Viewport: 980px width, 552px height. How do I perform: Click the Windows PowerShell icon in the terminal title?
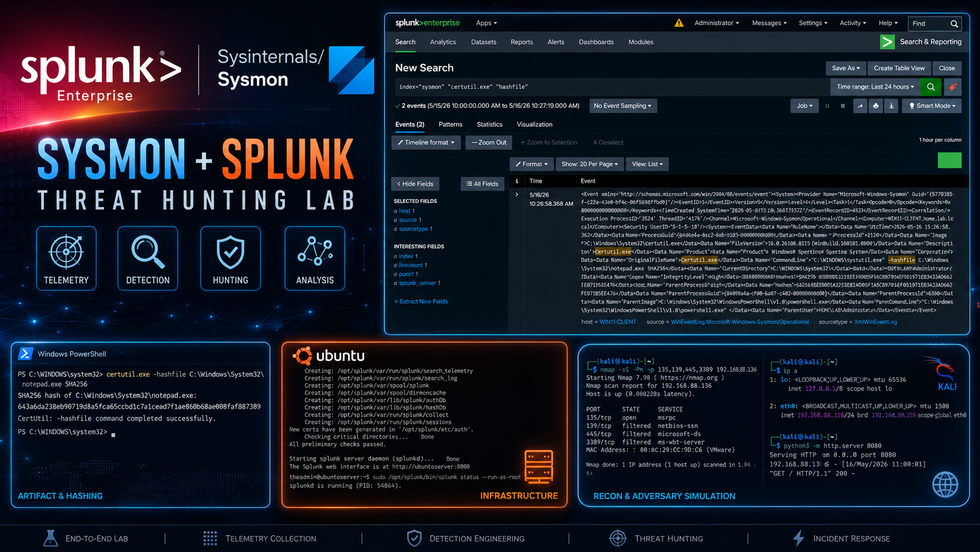[25, 354]
